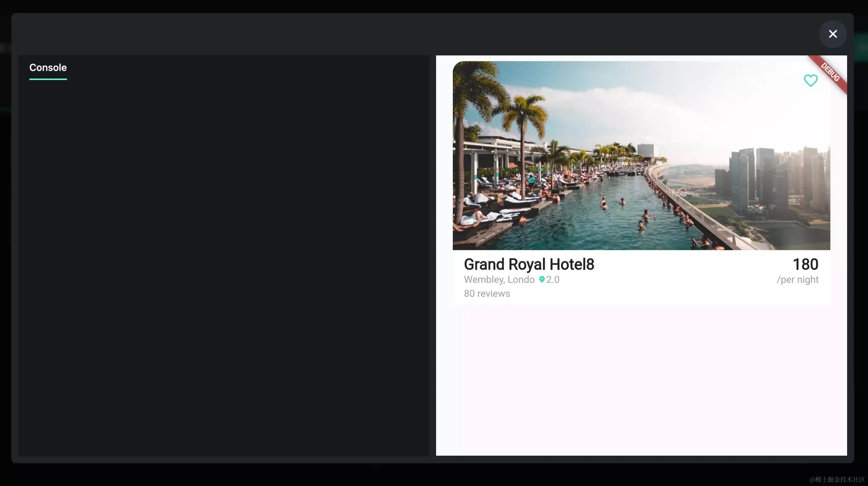Click the /per night label

pyautogui.click(x=797, y=280)
